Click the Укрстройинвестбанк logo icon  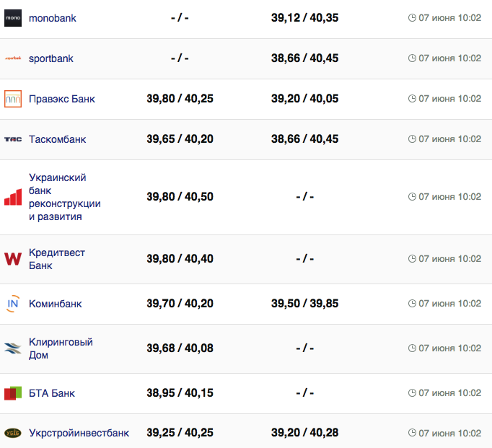coord(13,433)
